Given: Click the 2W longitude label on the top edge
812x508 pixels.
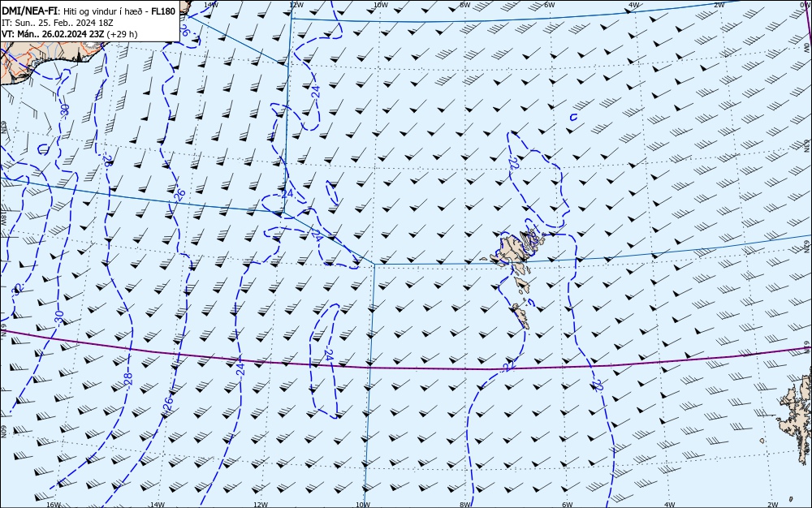Looking at the screenshot, I should click(719, 5).
